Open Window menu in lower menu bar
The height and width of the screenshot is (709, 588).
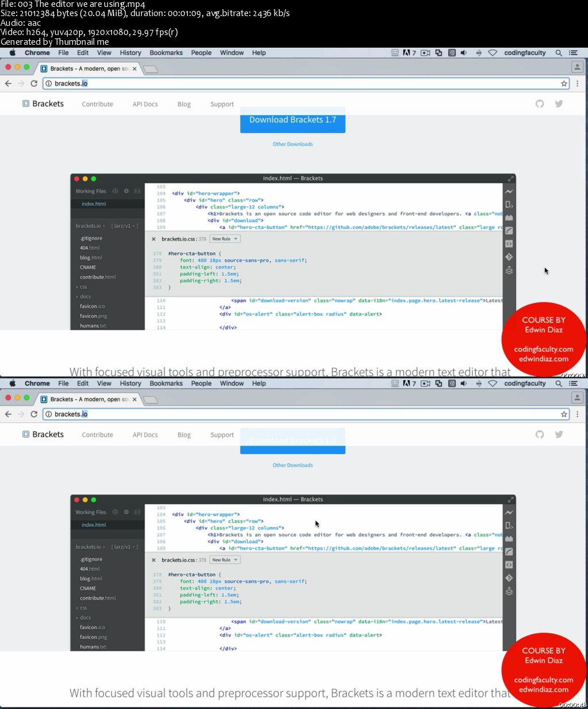point(232,383)
